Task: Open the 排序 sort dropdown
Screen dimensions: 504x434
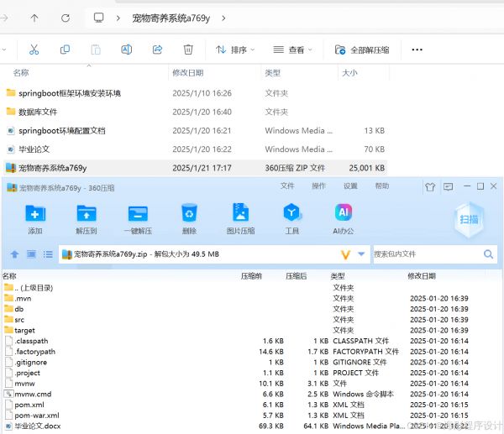Action: click(x=235, y=50)
